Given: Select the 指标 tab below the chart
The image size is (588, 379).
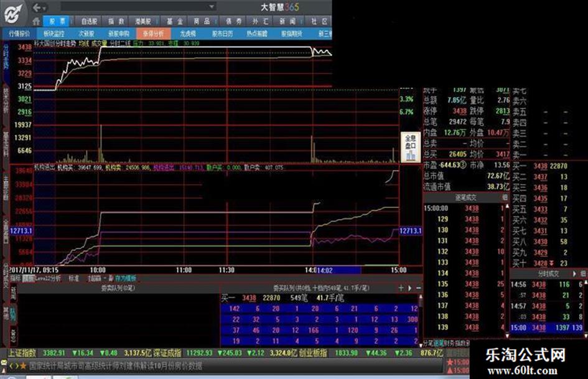Looking at the screenshot, I should pos(16,278).
